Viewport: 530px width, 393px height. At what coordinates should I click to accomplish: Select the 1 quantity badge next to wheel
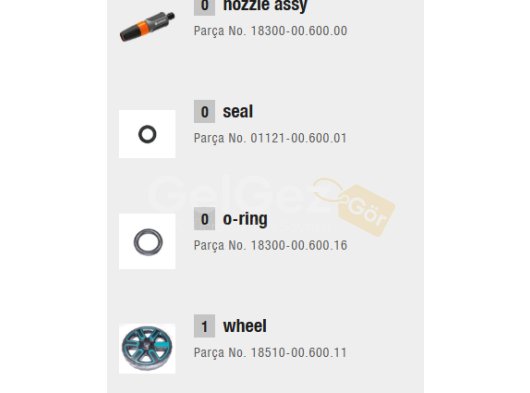tap(204, 326)
